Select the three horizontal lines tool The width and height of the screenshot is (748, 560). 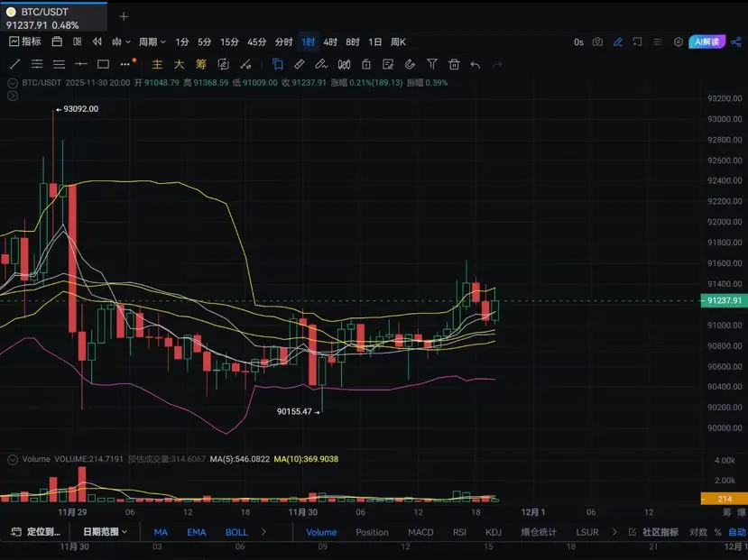coord(59,64)
